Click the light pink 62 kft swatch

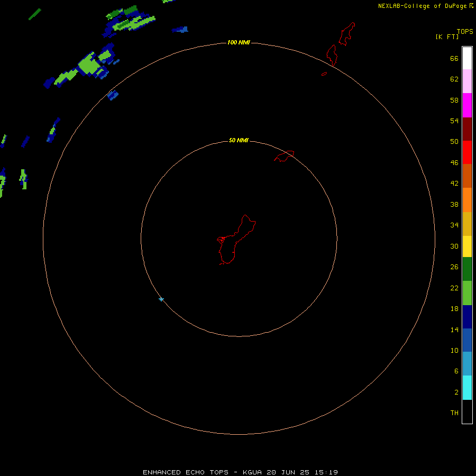click(467, 81)
